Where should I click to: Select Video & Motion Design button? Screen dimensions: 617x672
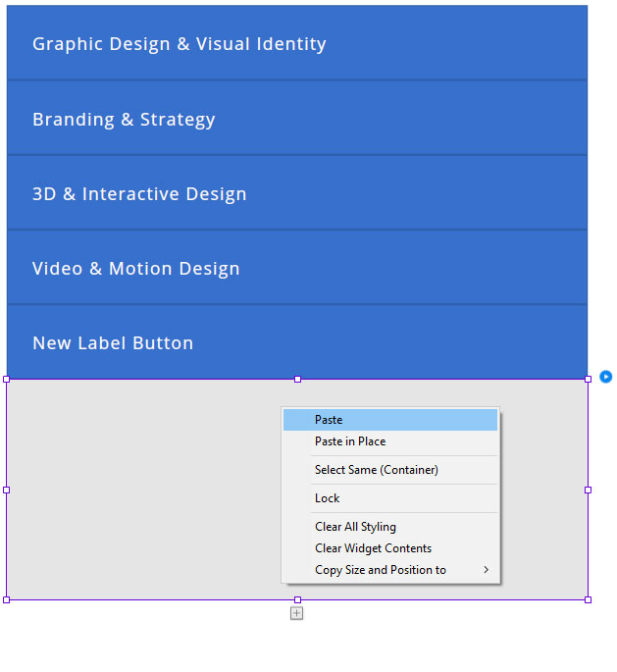[297, 268]
